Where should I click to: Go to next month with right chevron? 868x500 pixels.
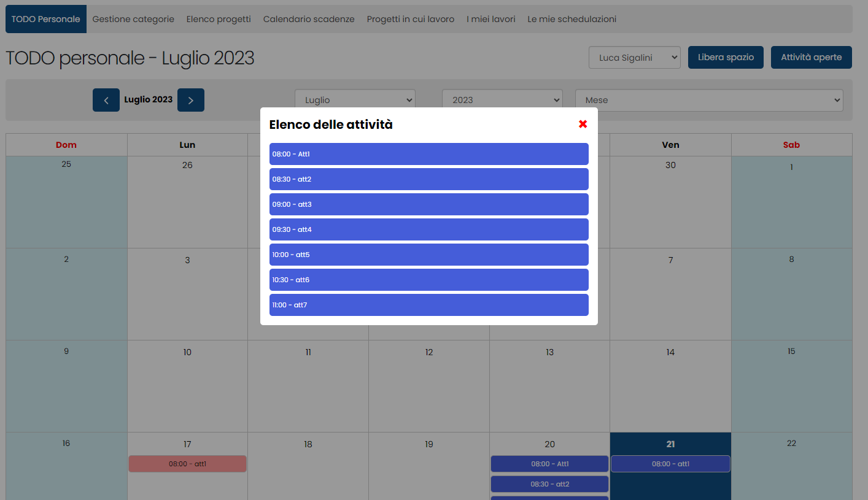190,100
